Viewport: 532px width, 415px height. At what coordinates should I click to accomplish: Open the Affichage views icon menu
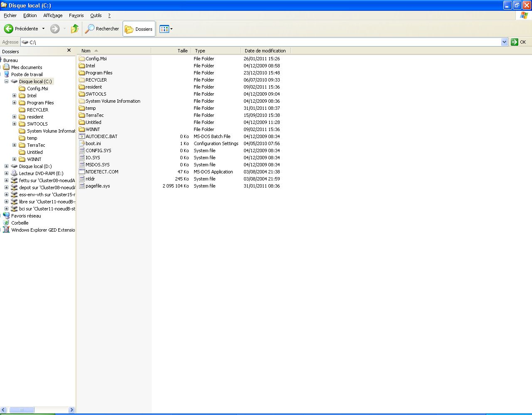(164, 29)
